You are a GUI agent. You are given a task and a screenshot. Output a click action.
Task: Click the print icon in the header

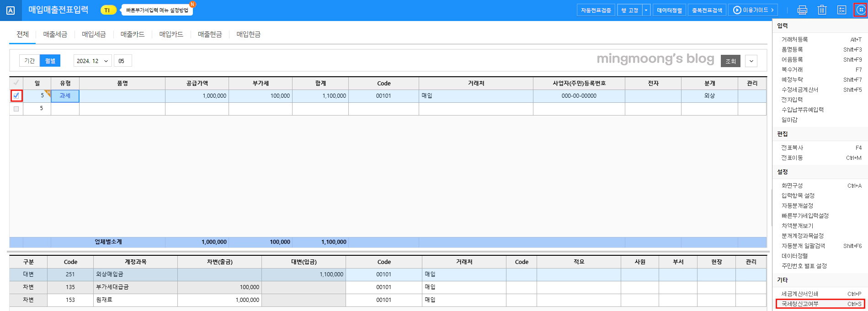coord(802,10)
